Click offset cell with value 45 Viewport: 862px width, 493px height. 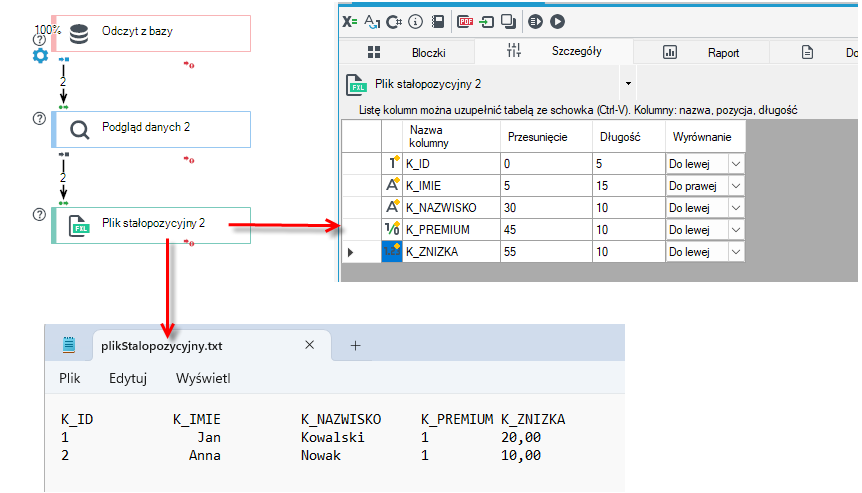point(546,230)
